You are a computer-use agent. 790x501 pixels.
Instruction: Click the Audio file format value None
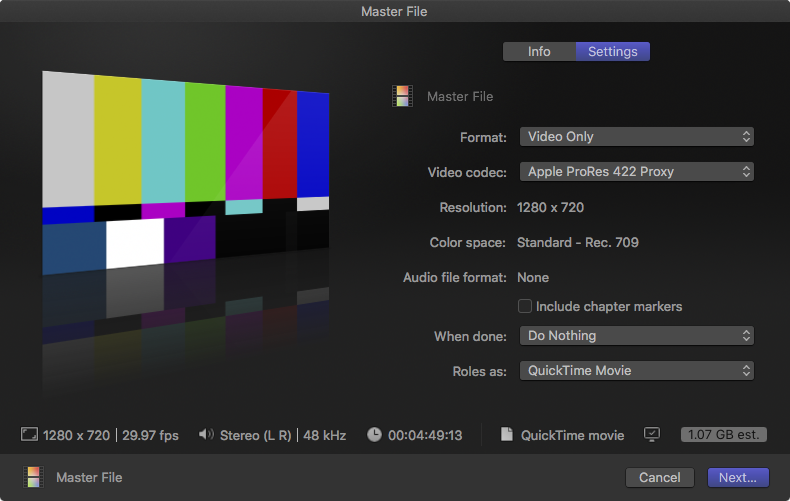[x=533, y=277]
